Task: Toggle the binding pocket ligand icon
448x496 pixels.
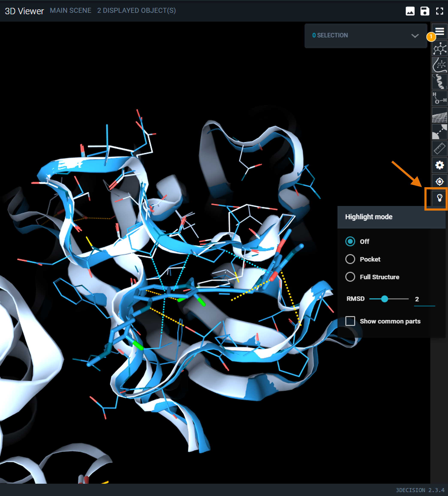Action: (x=440, y=65)
